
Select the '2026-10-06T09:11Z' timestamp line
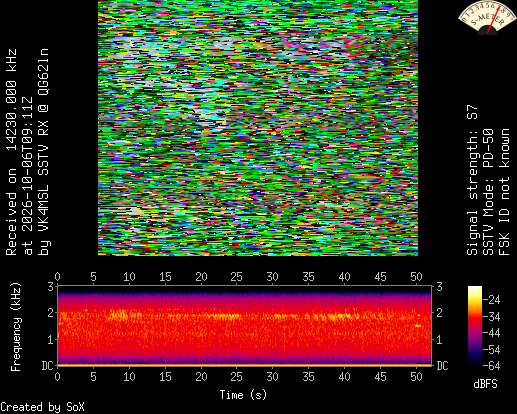[28, 176]
